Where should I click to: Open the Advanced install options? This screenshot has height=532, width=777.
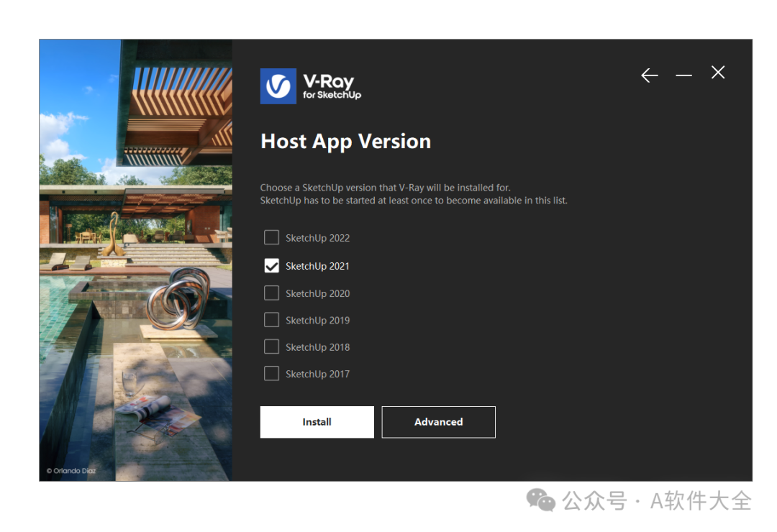[x=439, y=422]
